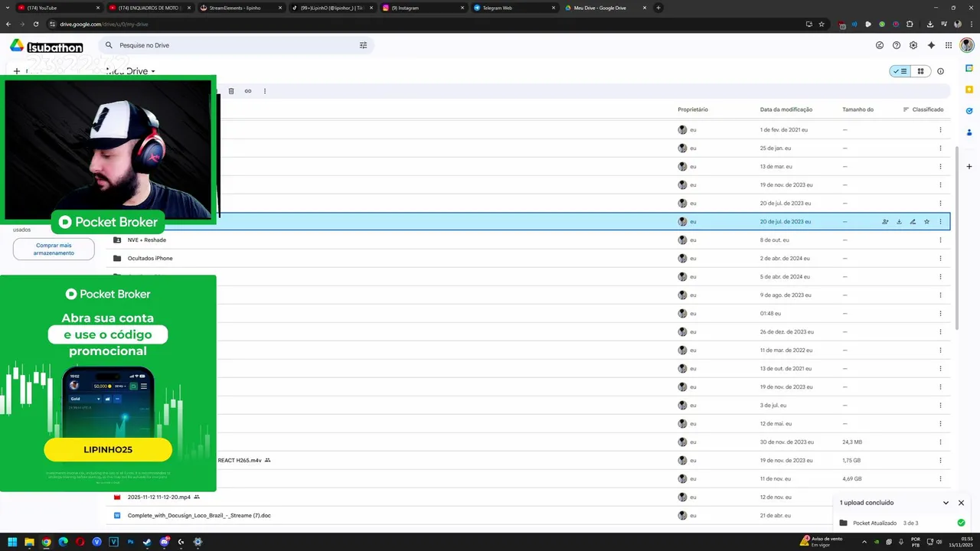The image size is (980, 551).
Task: Click Comprar mais armazenamento button
Action: [x=54, y=249]
